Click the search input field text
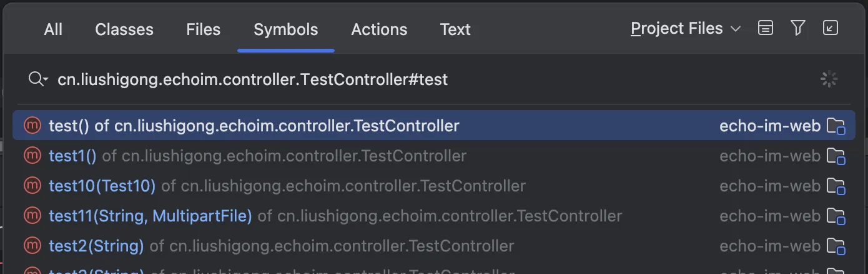 point(252,79)
